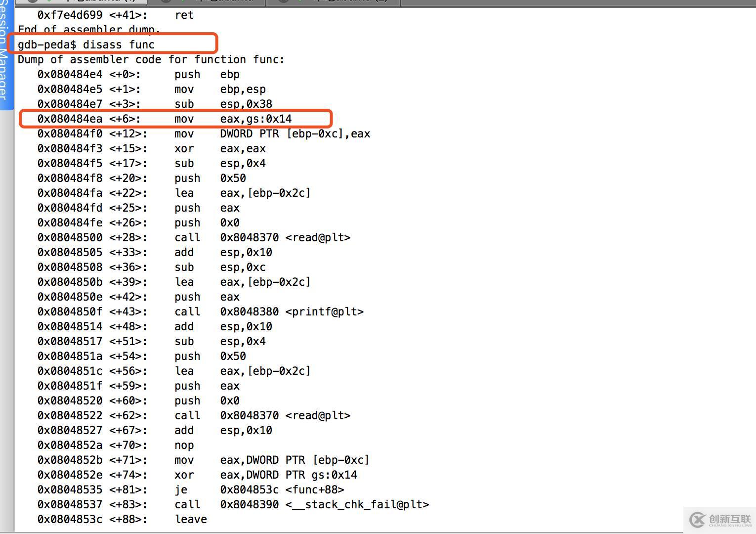Click address 0x0804850b at offset <+39>

click(70, 282)
